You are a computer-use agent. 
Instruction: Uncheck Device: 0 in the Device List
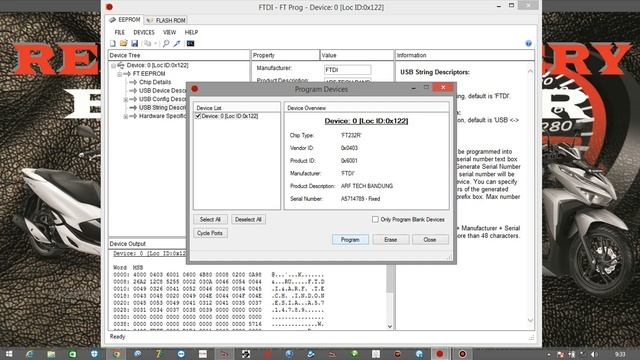198,116
